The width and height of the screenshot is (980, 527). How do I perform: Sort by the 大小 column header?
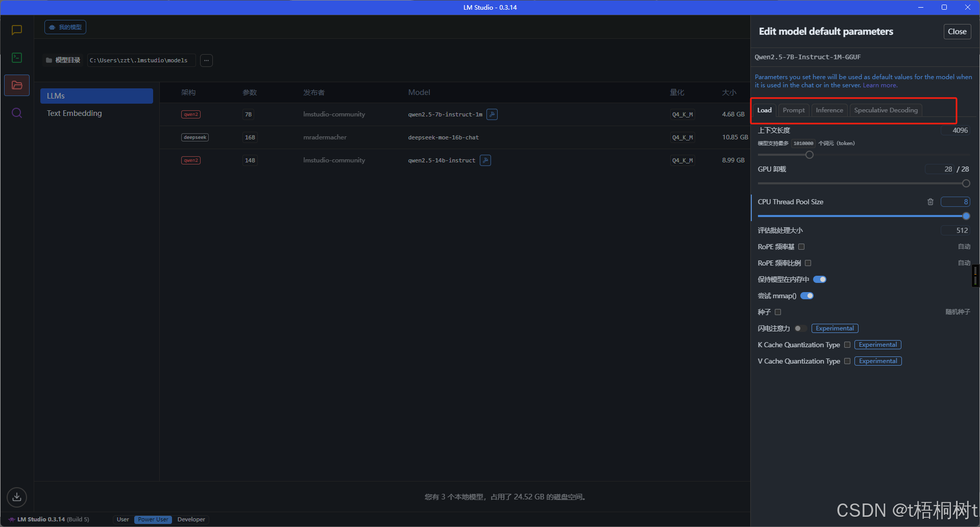[729, 92]
